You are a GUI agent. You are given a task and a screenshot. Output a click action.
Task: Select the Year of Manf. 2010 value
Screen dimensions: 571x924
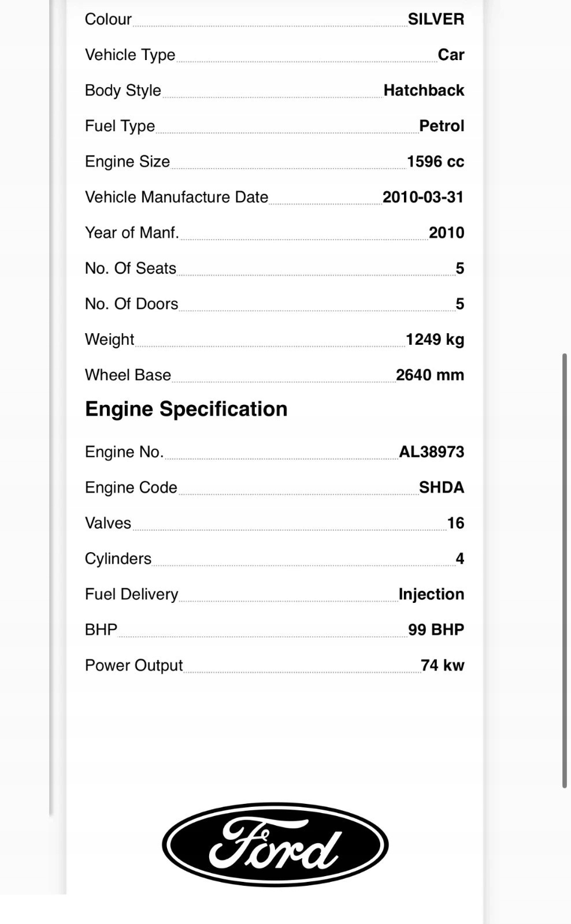click(446, 233)
